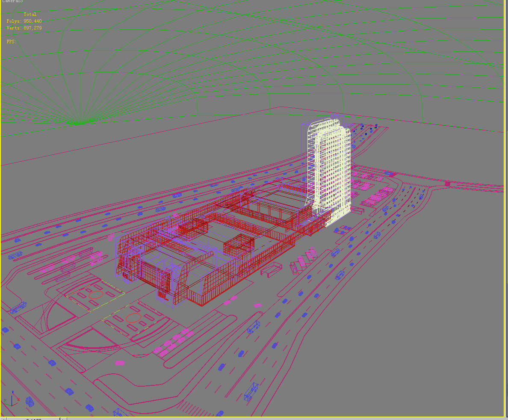Click the Polys: 950,440 statistic

(x=24, y=21)
